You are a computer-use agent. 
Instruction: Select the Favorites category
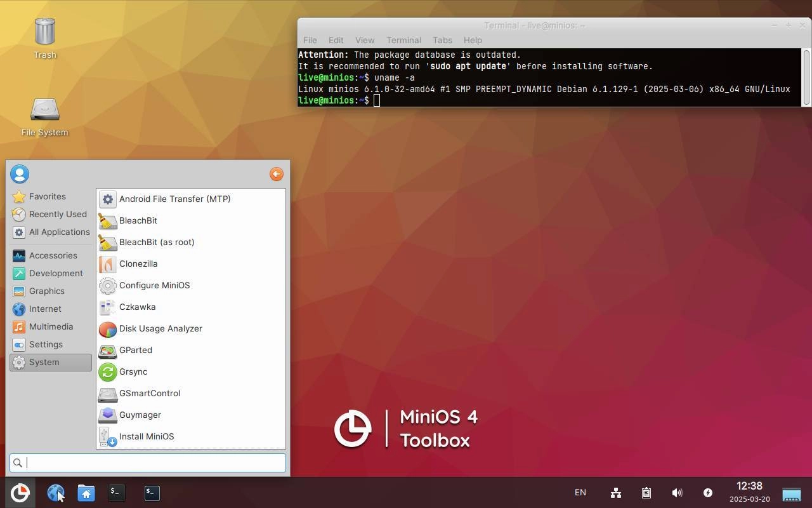tap(51, 196)
